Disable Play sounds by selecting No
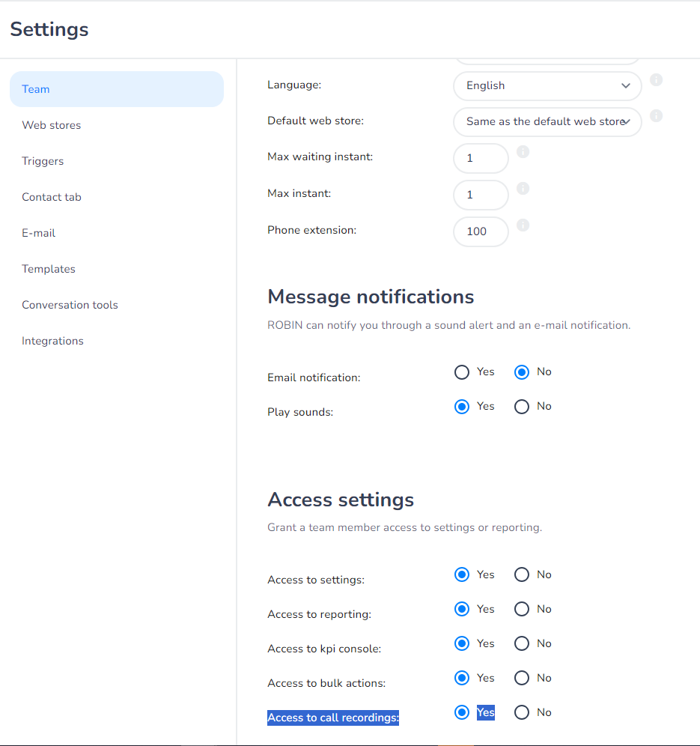Image resolution: width=700 pixels, height=746 pixels. point(522,407)
